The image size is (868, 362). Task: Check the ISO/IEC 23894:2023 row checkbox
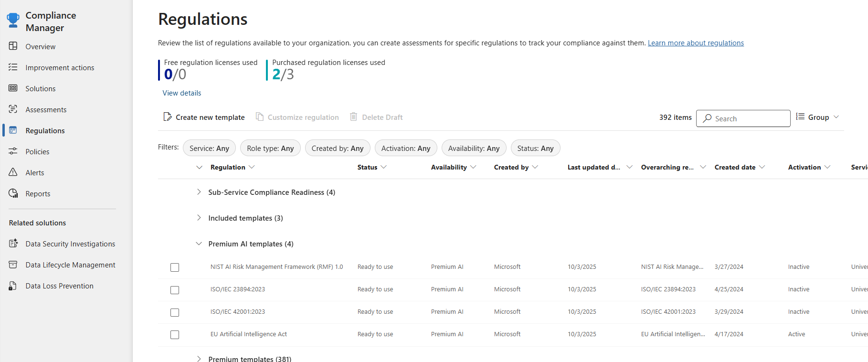tap(175, 290)
